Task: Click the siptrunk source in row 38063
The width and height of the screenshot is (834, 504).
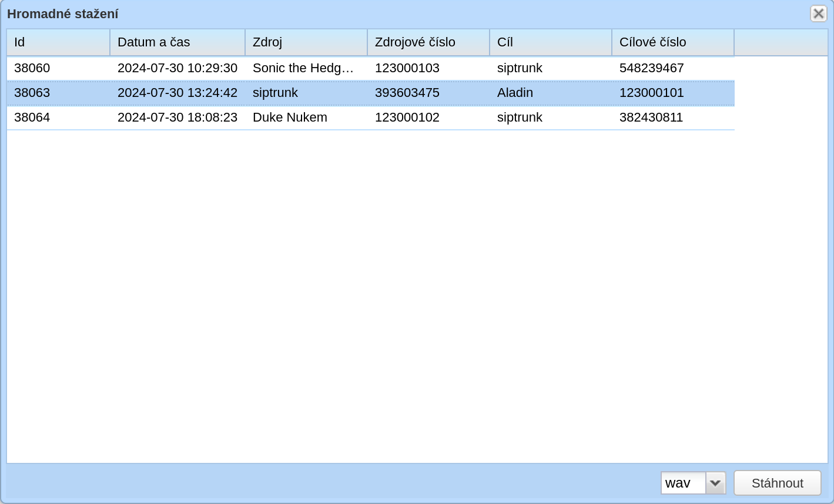Action: [275, 93]
